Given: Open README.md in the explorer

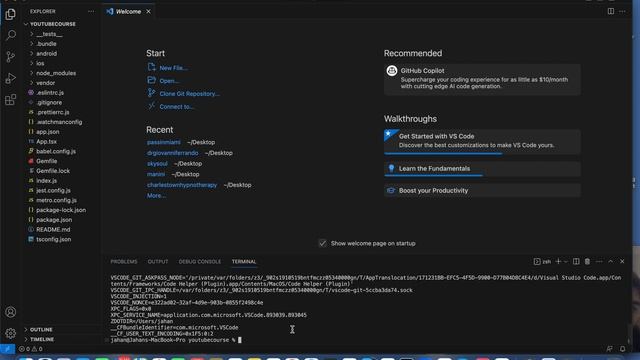Looking at the screenshot, I should (x=53, y=229).
